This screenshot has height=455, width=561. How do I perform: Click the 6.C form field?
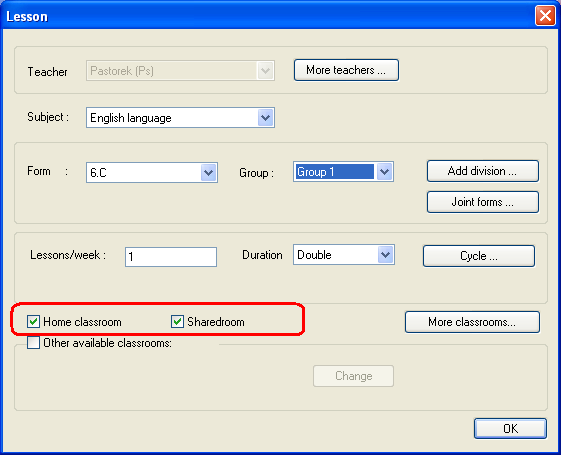[x=152, y=173]
